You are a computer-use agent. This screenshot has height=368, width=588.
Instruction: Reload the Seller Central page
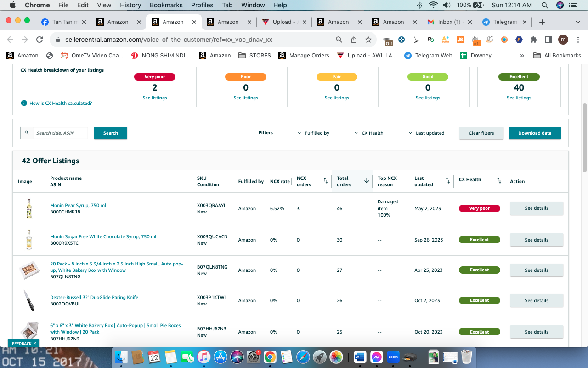[x=40, y=40]
